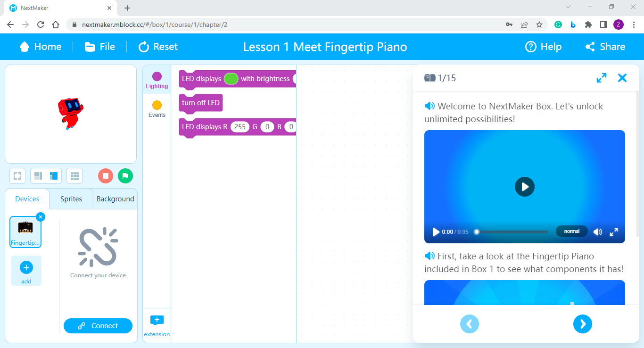Click the Share button

(x=605, y=47)
